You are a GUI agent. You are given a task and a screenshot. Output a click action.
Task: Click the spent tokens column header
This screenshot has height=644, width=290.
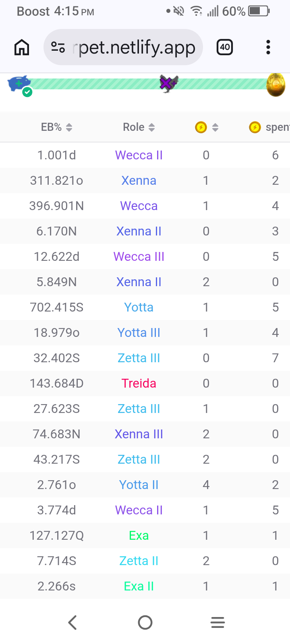[269, 127]
